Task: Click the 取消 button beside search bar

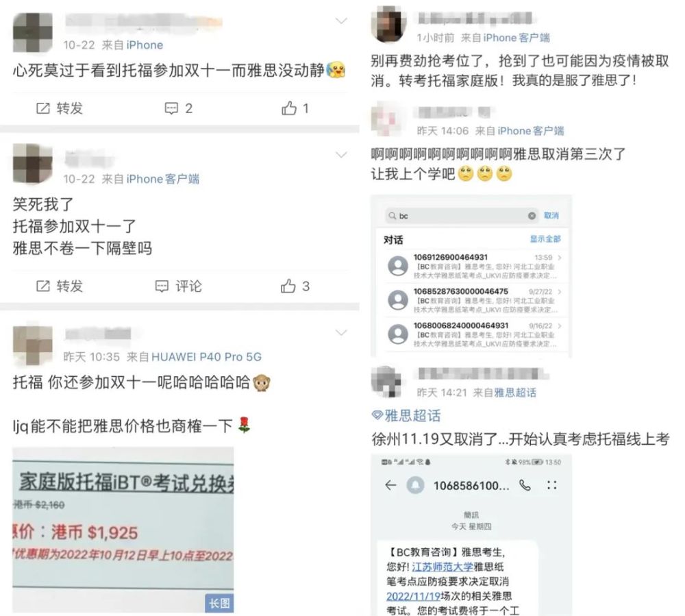Action: click(x=551, y=215)
